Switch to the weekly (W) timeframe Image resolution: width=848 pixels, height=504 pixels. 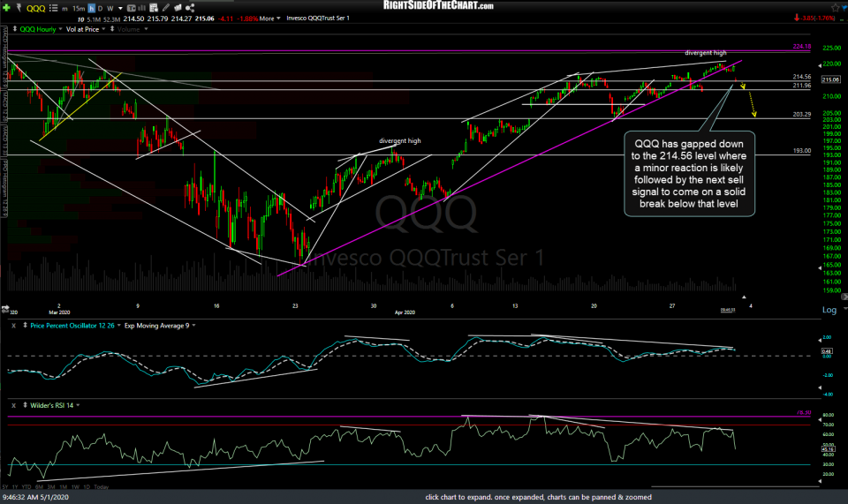point(110,8)
